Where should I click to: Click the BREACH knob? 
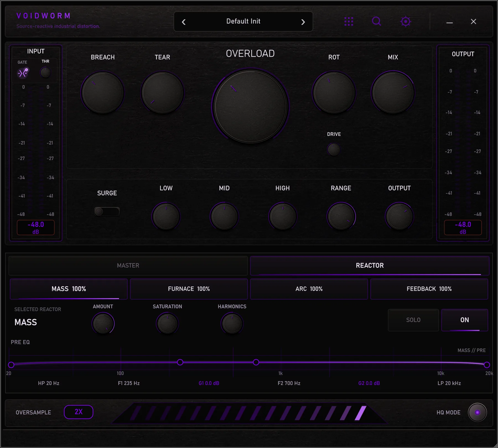(x=103, y=93)
